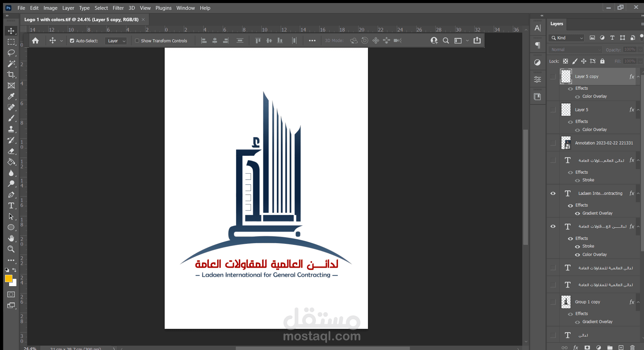Click the foreground orange color swatch
The image size is (644, 350).
[x=8, y=278]
